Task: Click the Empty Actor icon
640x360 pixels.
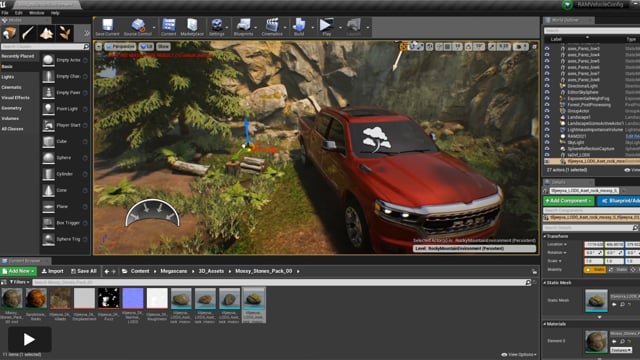Action: [48, 60]
